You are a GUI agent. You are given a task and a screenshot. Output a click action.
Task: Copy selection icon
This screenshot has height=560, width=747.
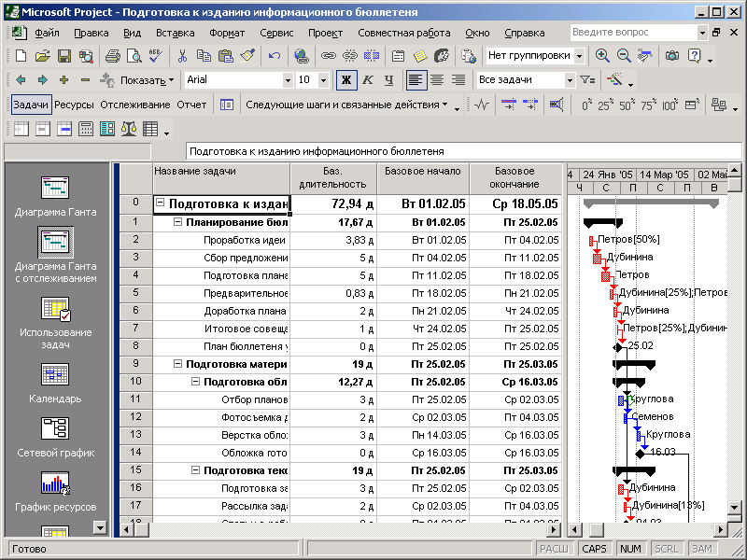[204, 56]
